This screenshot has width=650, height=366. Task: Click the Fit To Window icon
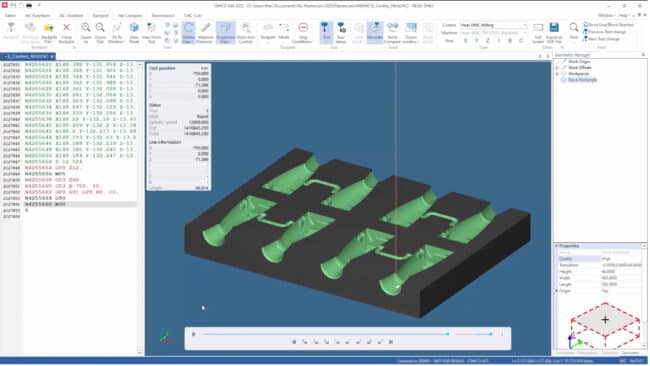pyautogui.click(x=117, y=32)
